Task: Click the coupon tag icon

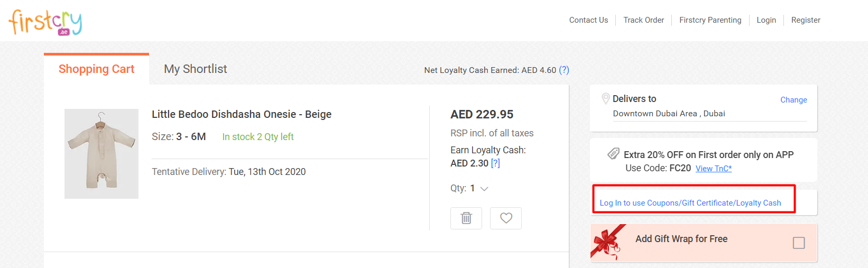Action: pos(613,154)
